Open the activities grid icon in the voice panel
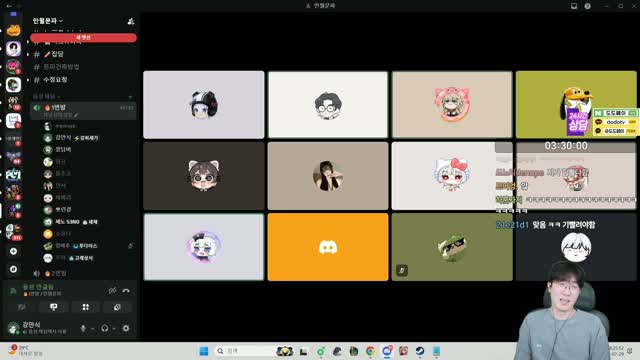 (x=86, y=307)
